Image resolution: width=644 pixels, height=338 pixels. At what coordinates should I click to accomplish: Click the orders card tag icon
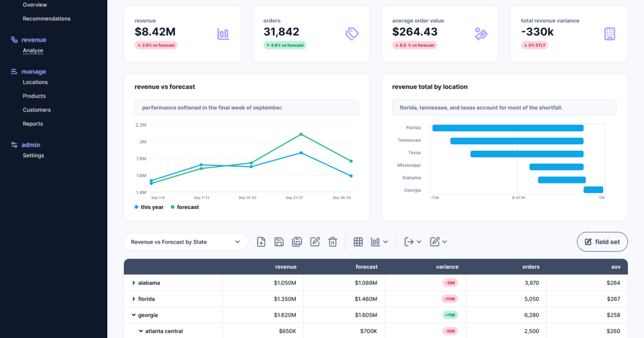pos(352,34)
